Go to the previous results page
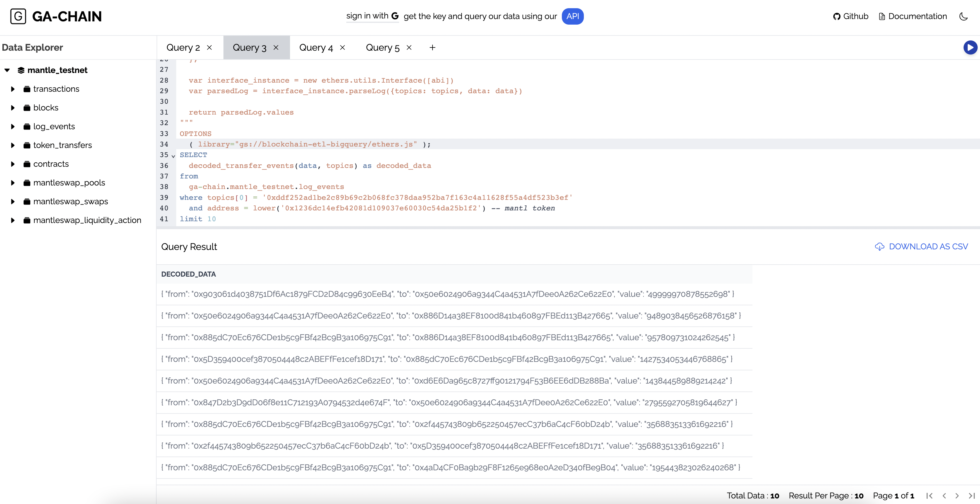Screen dimensions: 980x504 pyautogui.click(x=943, y=496)
